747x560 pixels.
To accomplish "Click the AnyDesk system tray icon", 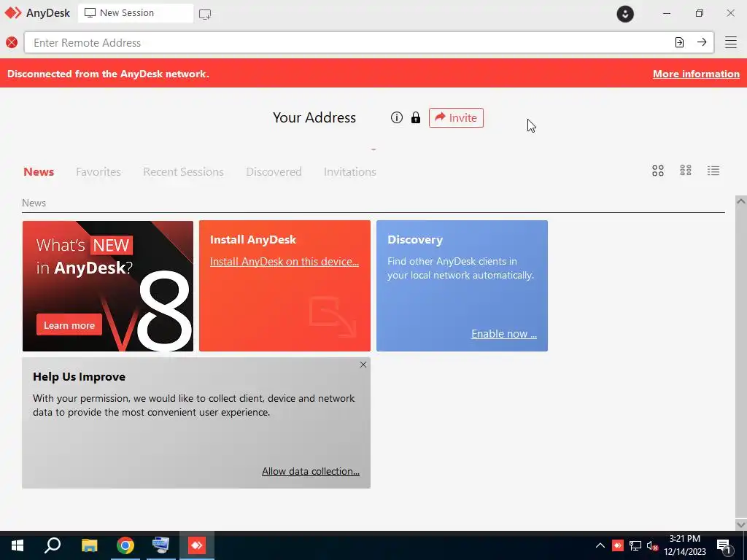I will pos(617,545).
